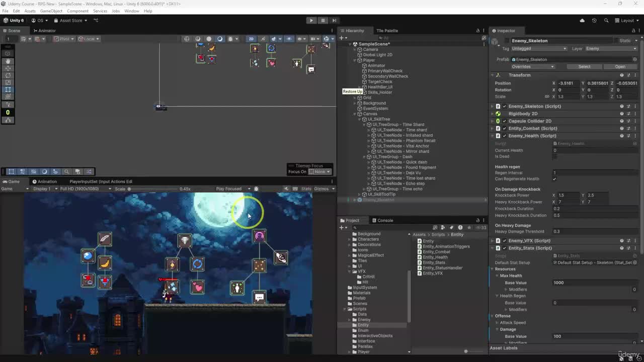
Task: Switch to the Animation tab
Action: 44,182
